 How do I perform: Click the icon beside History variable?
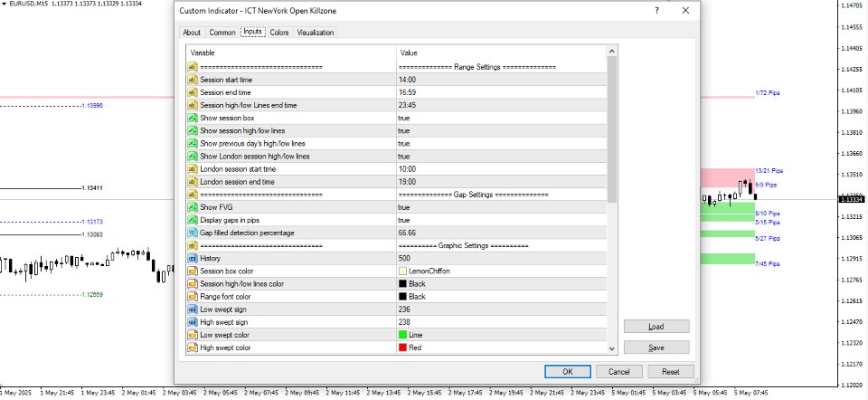(193, 258)
